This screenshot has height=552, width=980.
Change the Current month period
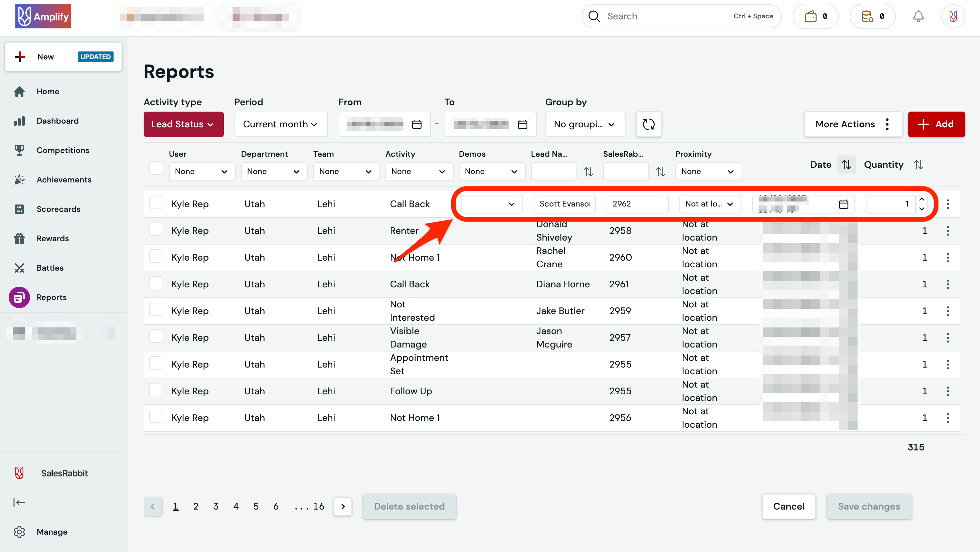click(281, 124)
